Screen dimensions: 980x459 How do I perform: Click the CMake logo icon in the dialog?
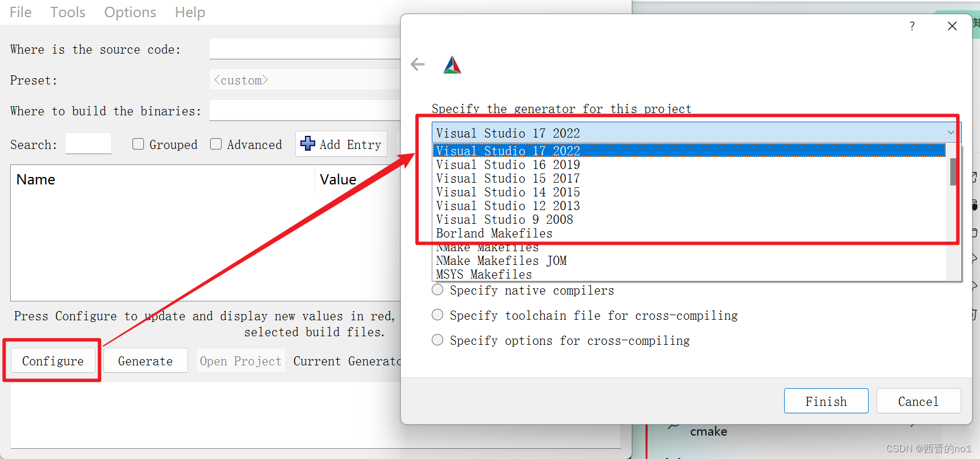452,65
